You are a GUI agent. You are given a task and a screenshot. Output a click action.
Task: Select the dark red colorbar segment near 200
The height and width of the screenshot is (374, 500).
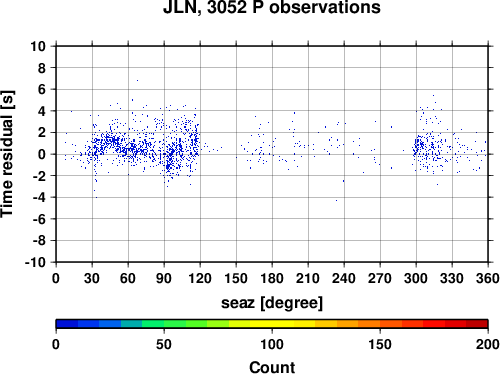tap(477, 324)
